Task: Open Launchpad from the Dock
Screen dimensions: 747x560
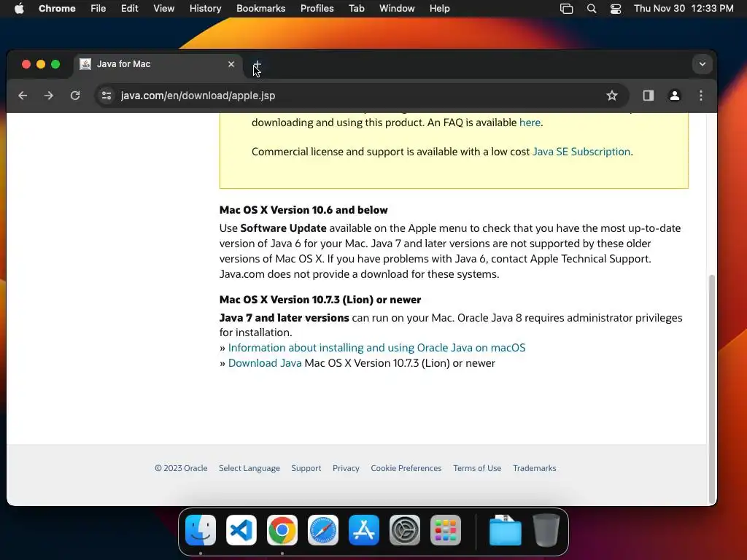Action: [446, 530]
